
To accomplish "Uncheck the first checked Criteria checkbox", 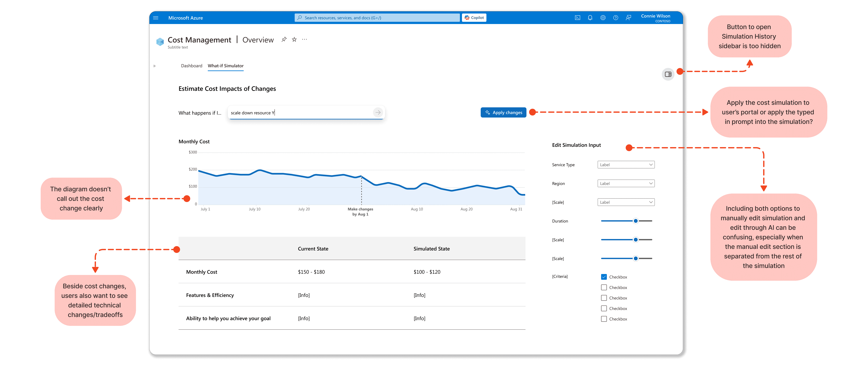I will (604, 277).
